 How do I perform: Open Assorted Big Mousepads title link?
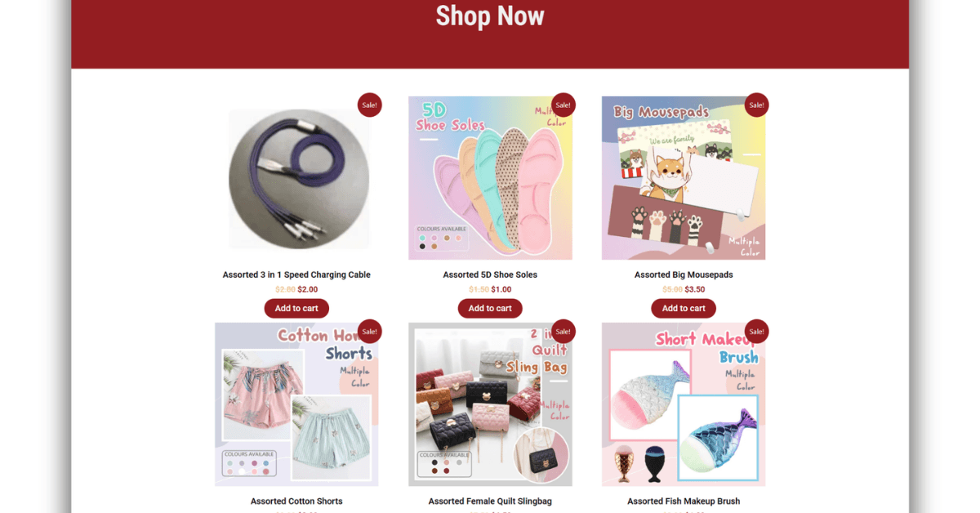[x=684, y=274]
